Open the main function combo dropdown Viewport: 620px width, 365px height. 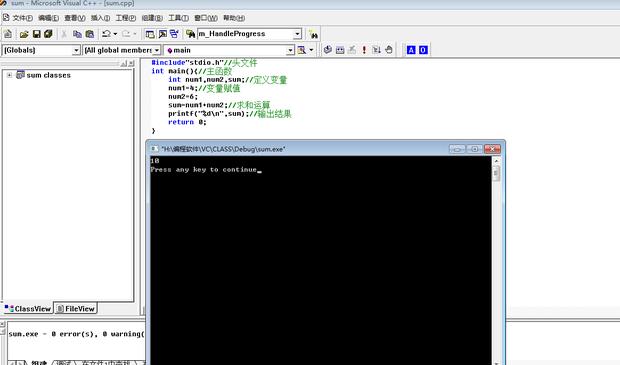(290, 50)
